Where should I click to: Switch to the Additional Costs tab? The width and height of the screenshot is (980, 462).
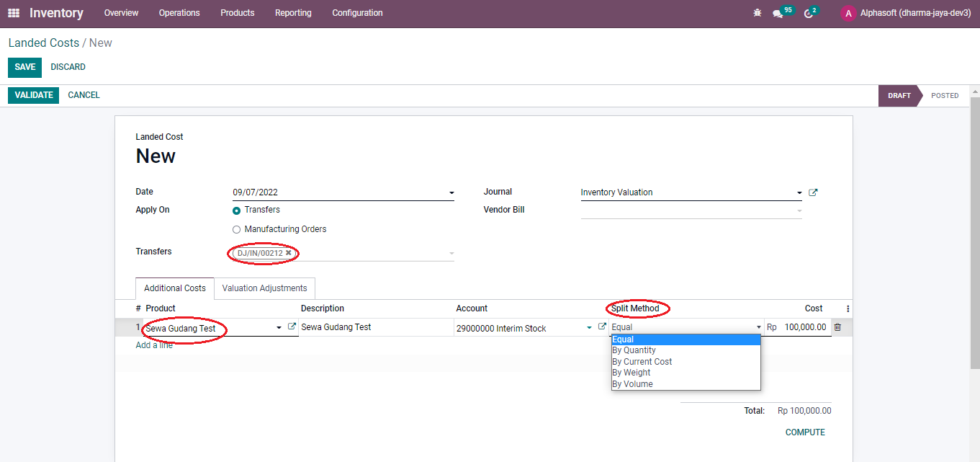tap(175, 288)
